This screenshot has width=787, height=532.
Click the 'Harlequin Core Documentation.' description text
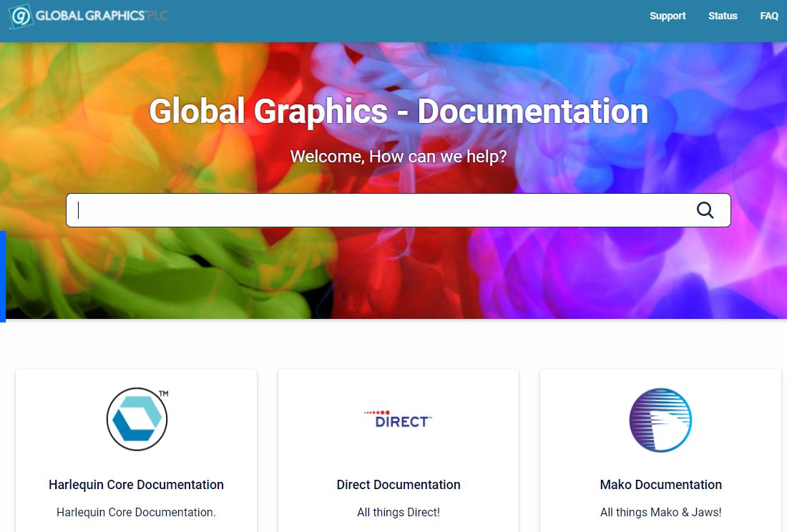click(x=136, y=512)
